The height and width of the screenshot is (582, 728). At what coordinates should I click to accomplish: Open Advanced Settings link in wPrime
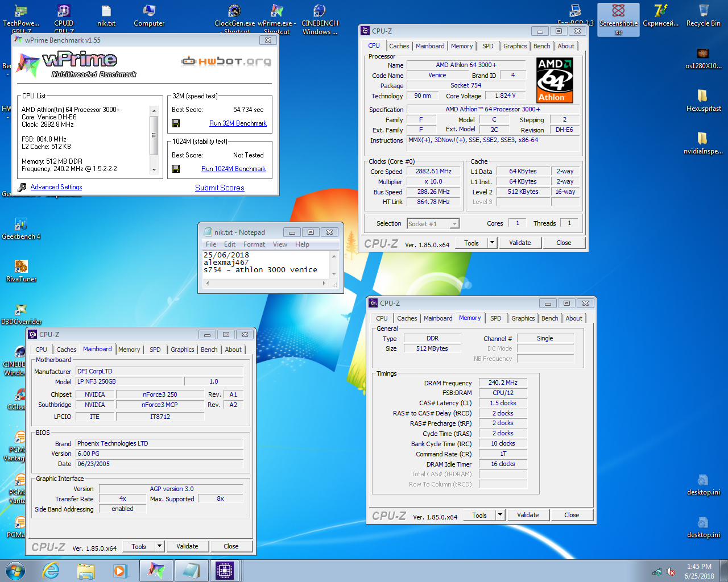tap(56, 187)
